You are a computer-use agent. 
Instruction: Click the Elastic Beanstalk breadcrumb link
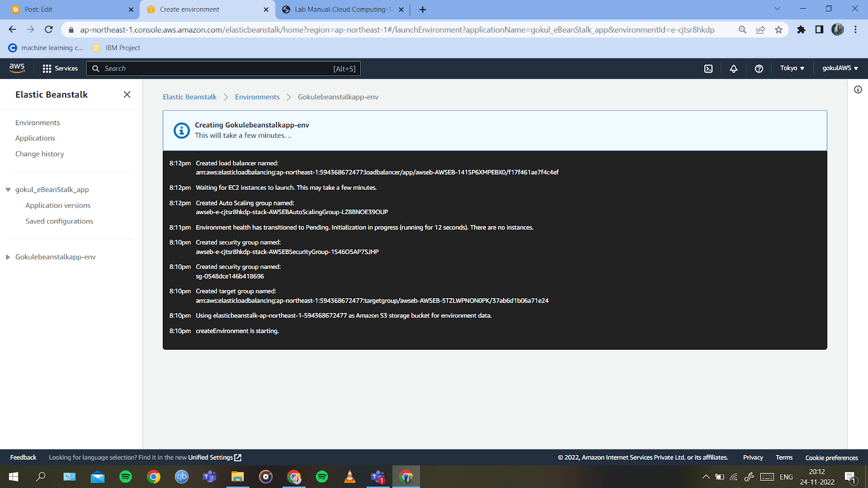[x=189, y=97]
